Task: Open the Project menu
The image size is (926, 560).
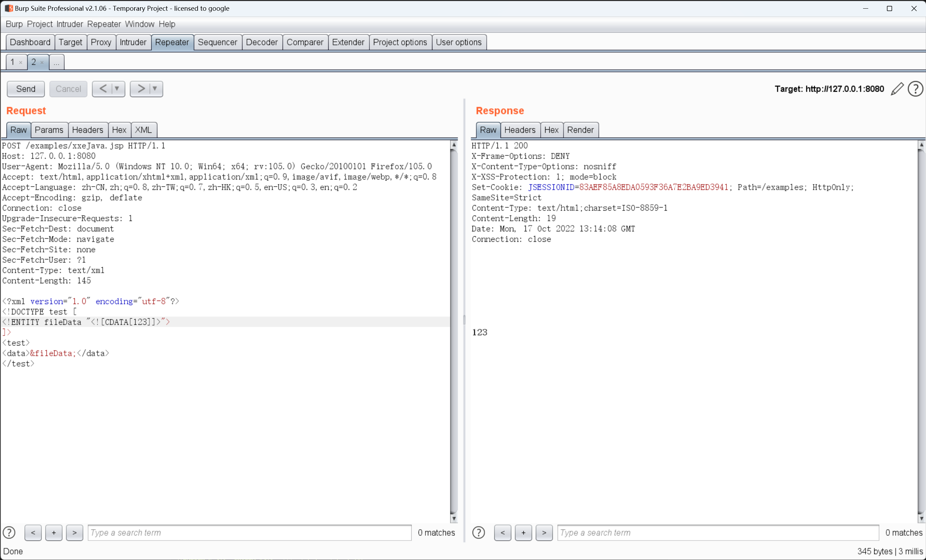Action: point(39,24)
